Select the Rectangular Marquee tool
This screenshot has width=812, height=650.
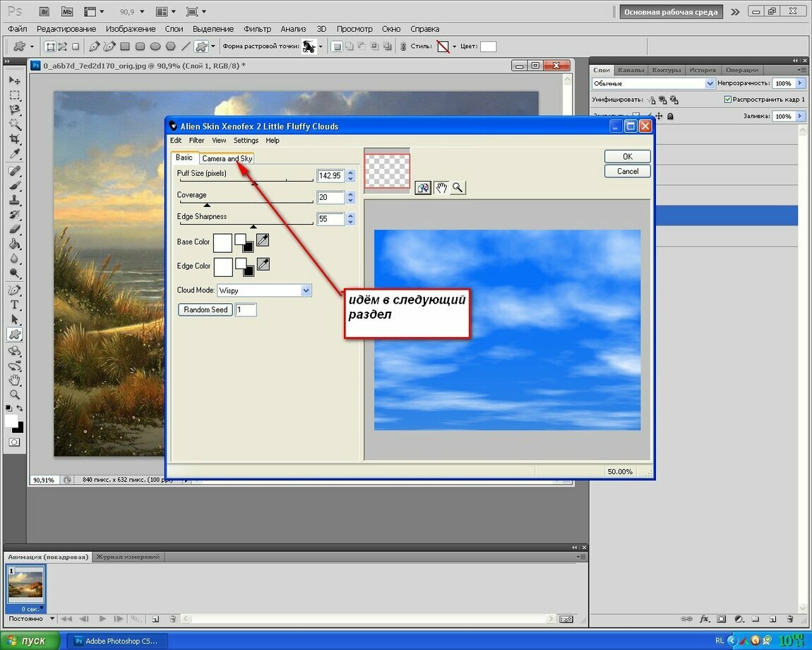click(15, 95)
